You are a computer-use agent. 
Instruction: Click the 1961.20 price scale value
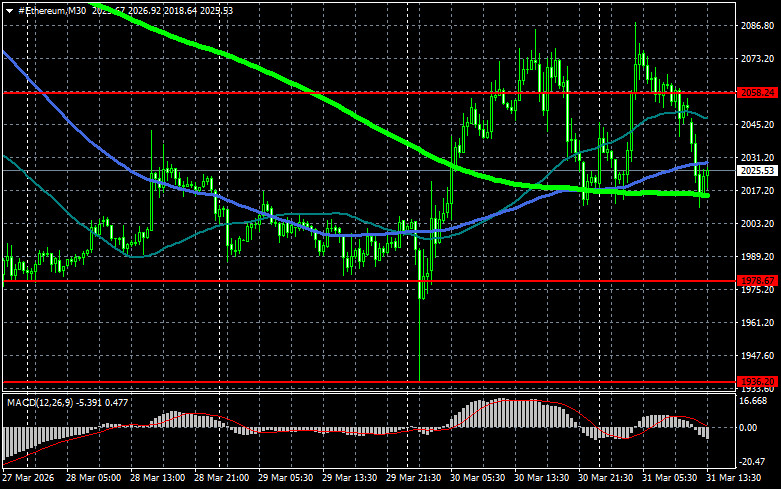click(758, 323)
